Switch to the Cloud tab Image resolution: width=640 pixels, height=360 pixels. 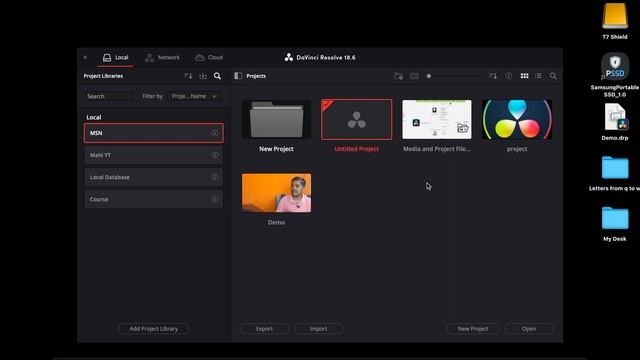(x=209, y=58)
